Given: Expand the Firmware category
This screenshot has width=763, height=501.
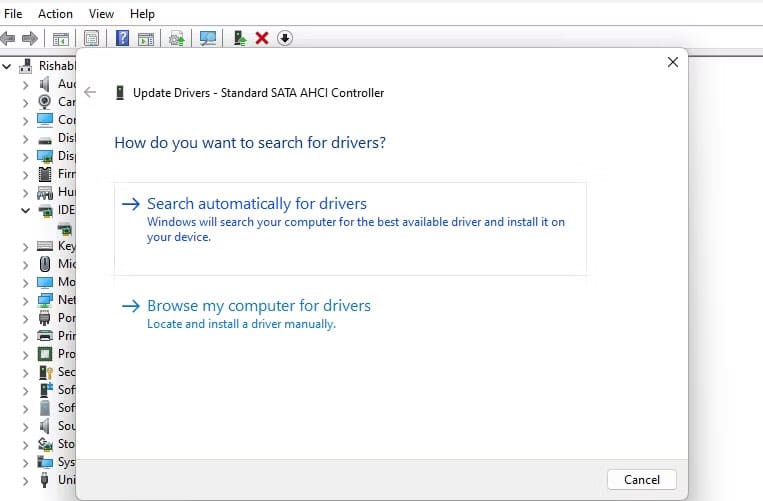Looking at the screenshot, I should coord(25,175).
